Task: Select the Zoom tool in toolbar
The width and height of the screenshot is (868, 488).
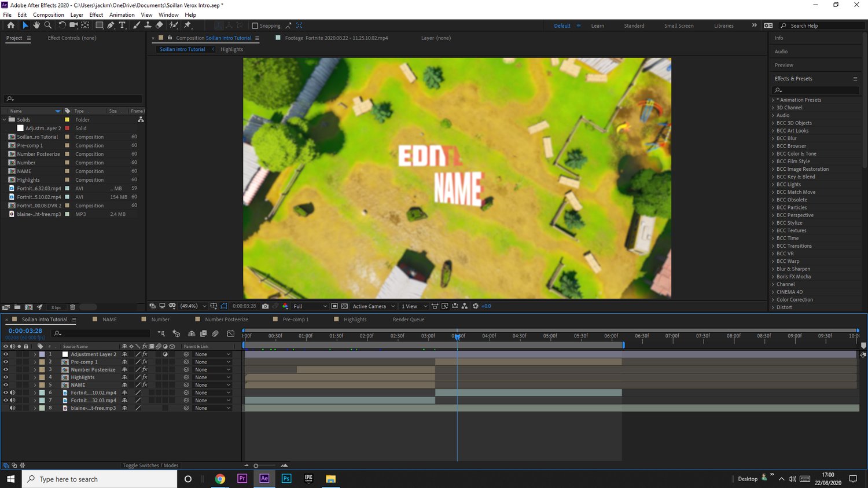Action: [48, 25]
